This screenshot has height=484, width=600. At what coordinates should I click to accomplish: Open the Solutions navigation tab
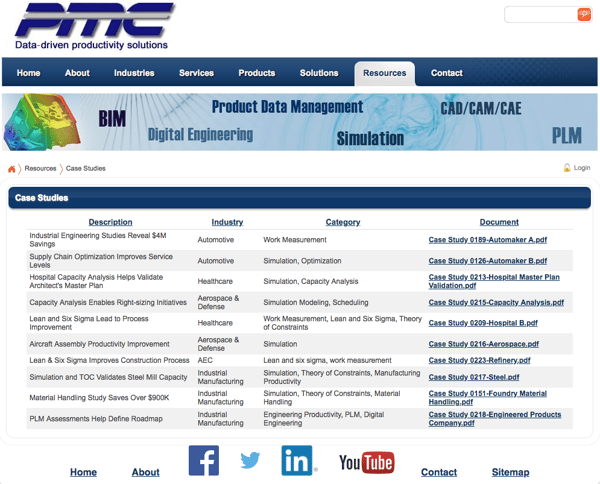[319, 73]
